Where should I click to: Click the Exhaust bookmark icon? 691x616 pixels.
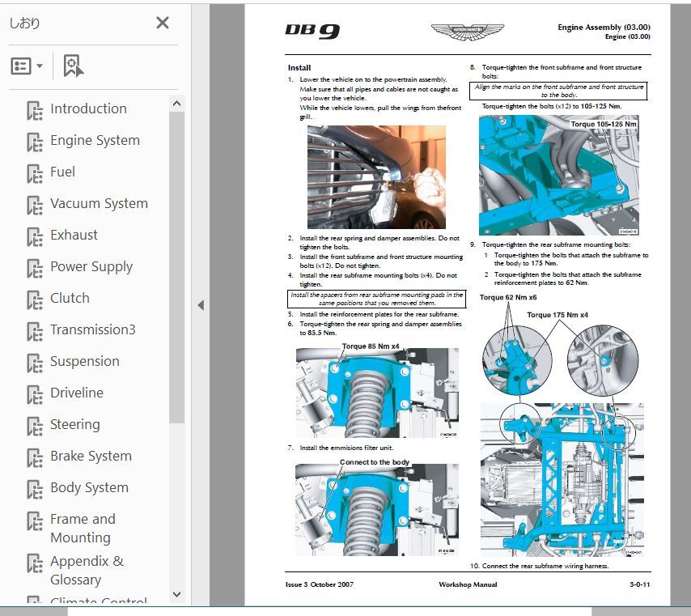pyautogui.click(x=35, y=236)
